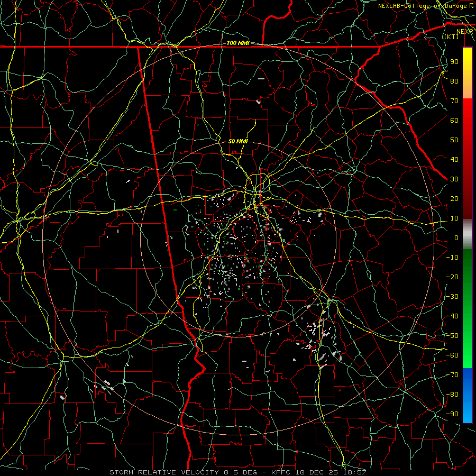Select the 20 value on velocity scale

coord(454,198)
